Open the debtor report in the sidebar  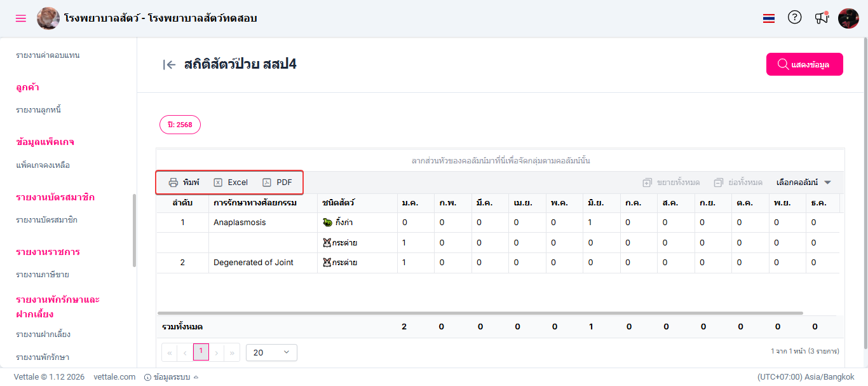pyautogui.click(x=39, y=110)
